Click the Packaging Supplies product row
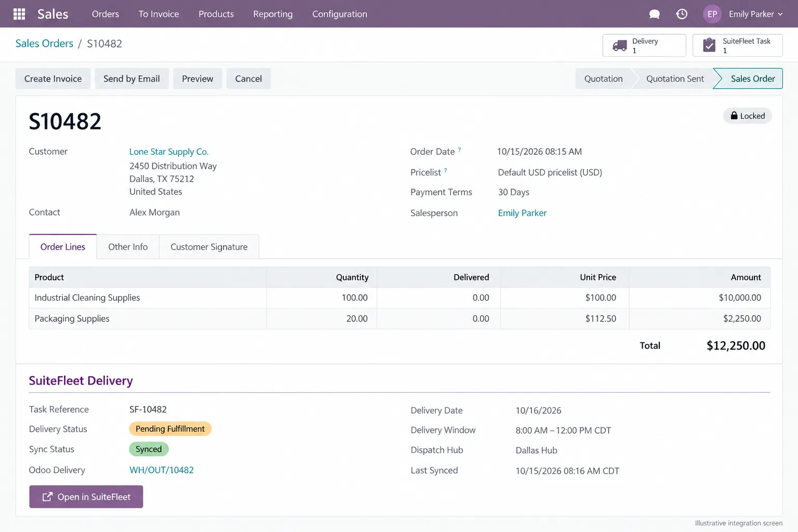Screen dimensions: 798x532 400,318
